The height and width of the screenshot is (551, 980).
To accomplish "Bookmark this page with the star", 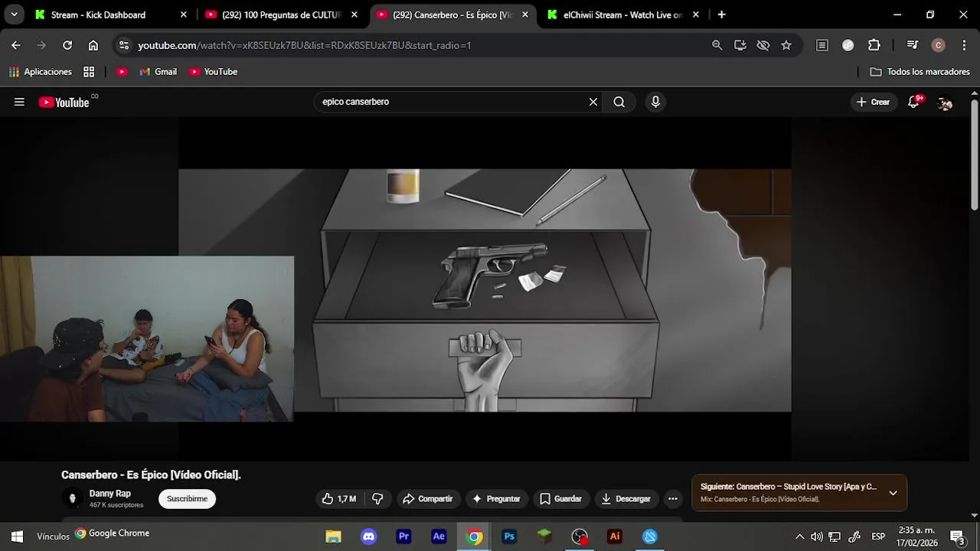I will 786,45.
